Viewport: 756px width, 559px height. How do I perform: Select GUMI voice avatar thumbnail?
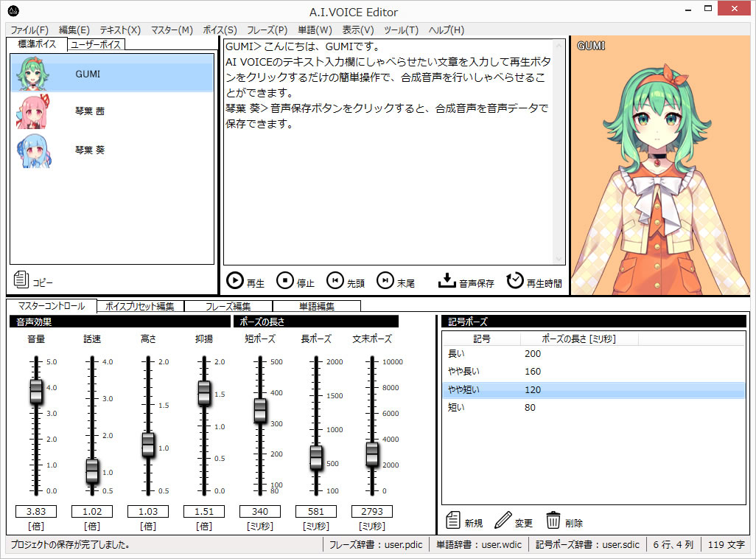pos(32,74)
